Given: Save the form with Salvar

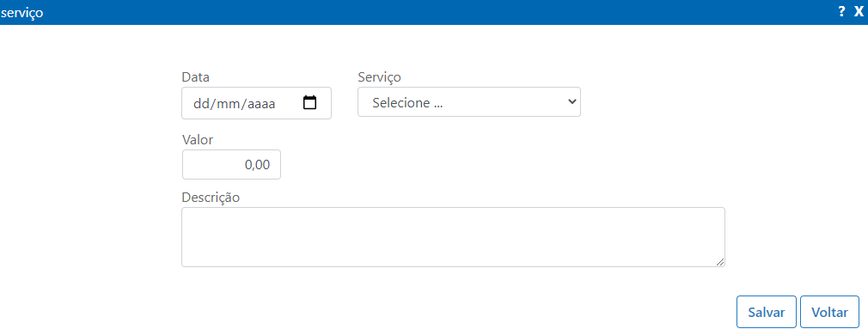Looking at the screenshot, I should coord(766,312).
